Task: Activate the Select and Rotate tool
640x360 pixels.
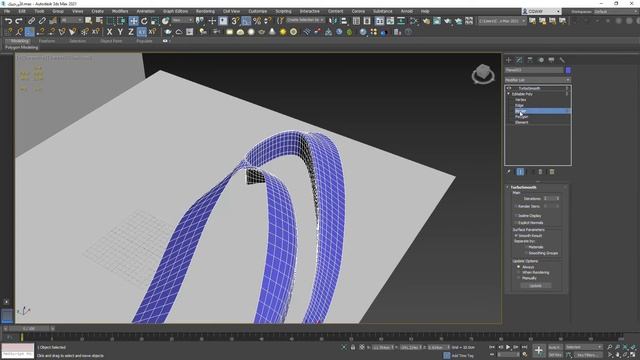Action: [x=144, y=21]
